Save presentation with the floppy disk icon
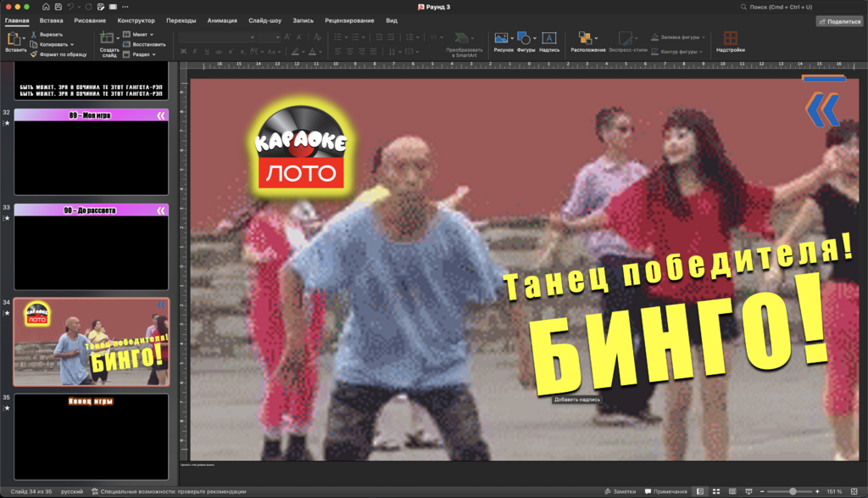 58,7
